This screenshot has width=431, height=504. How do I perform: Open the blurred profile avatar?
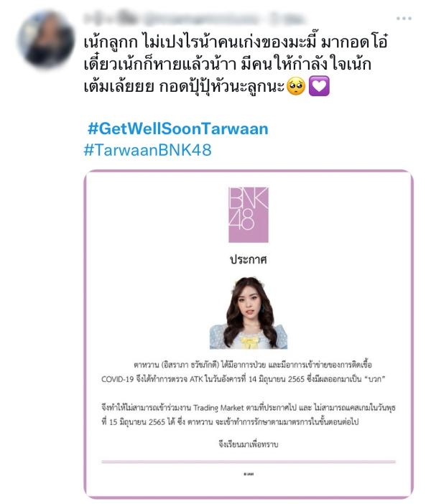[46, 39]
